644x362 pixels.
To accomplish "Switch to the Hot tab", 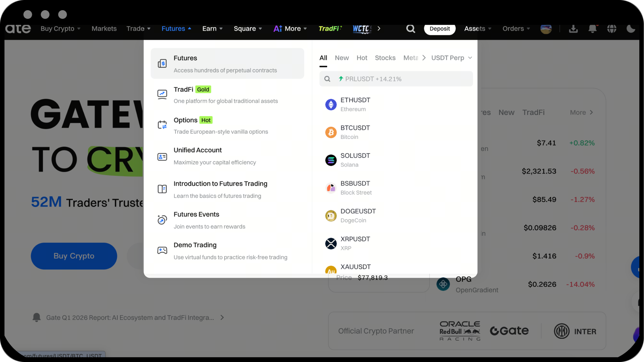I will click(x=362, y=58).
